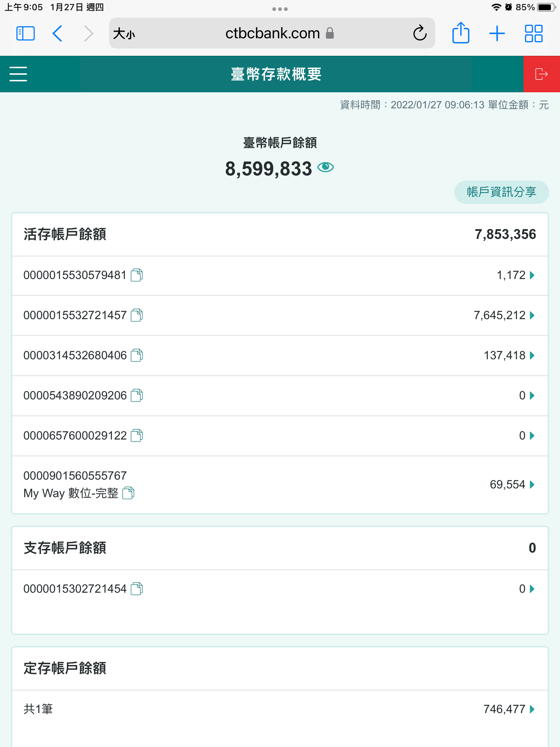560x747 pixels.
Task: Open the hamburger navigation menu
Action: click(x=18, y=74)
